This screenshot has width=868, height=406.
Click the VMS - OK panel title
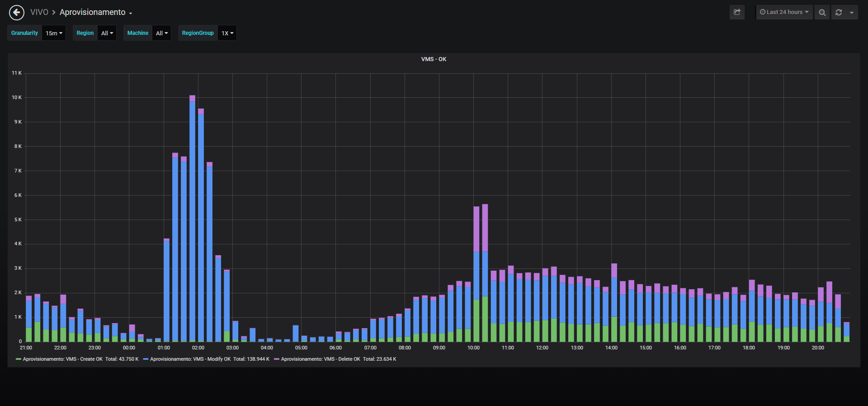point(434,59)
